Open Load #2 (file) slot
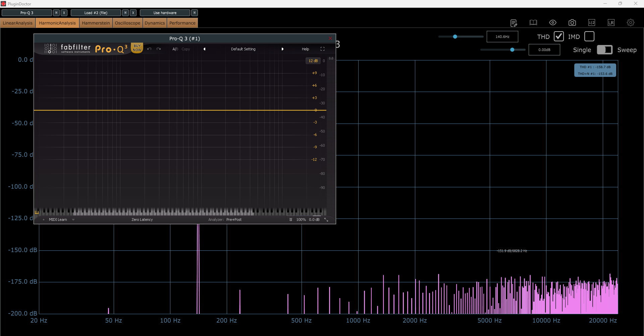Viewport: 644px width, 336px height. pos(96,13)
